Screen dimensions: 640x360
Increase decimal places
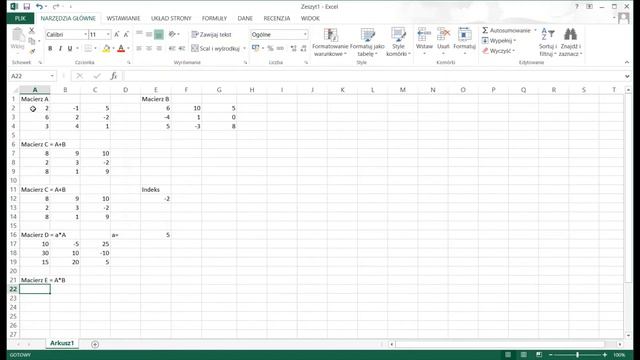(x=293, y=49)
